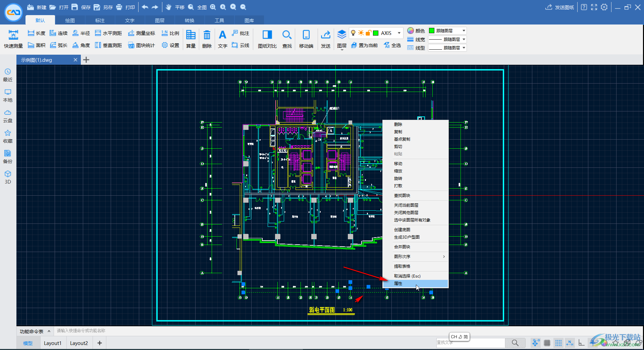Choose 属性 from the context menu

[415, 284]
